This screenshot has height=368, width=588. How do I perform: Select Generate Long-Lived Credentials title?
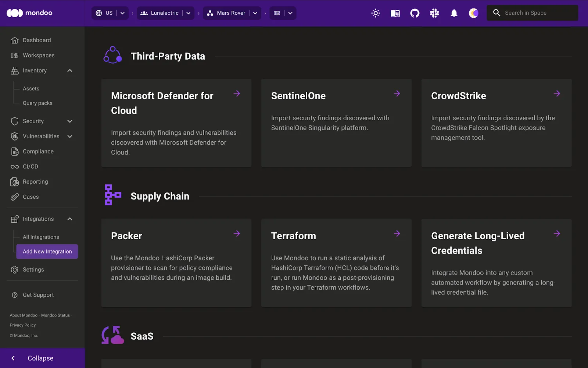tap(478, 243)
